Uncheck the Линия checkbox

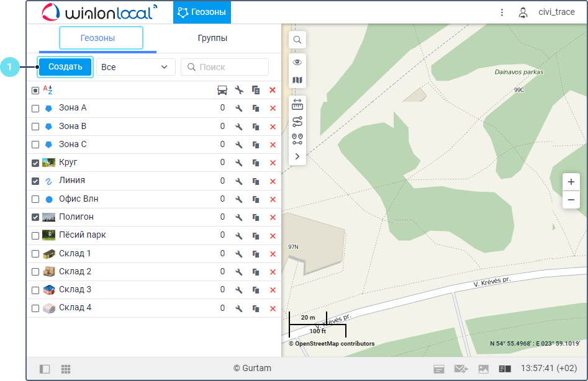(35, 181)
